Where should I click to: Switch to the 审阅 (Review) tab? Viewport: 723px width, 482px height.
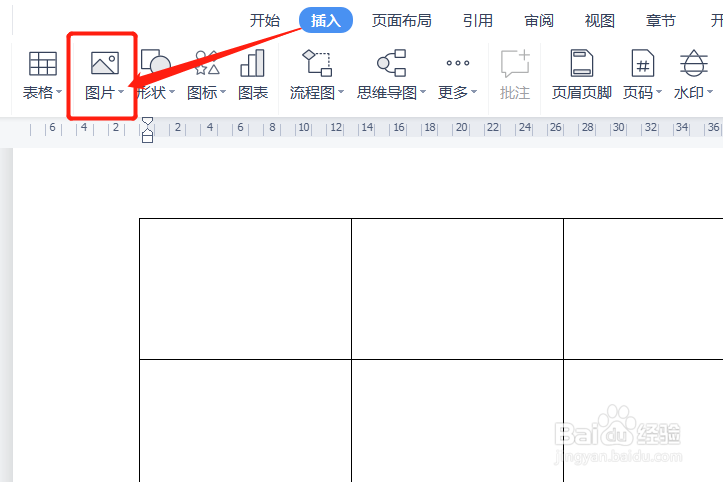pyautogui.click(x=539, y=21)
